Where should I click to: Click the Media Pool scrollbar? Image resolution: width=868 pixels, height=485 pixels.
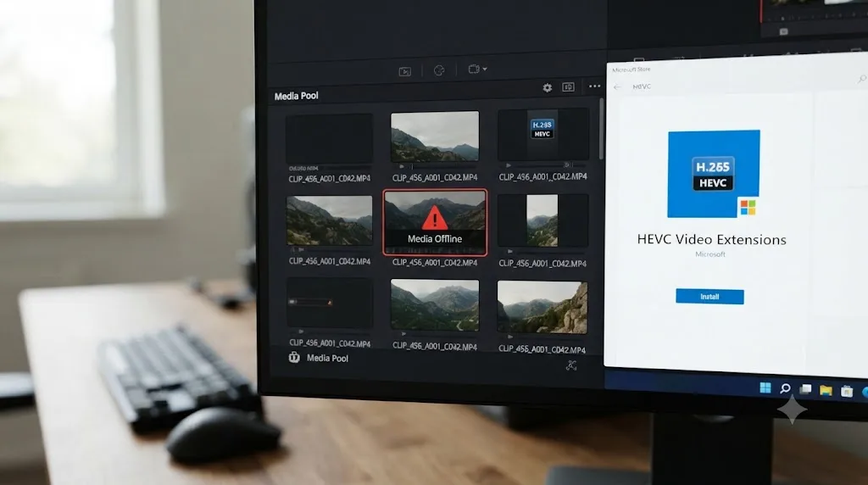[x=601, y=130]
